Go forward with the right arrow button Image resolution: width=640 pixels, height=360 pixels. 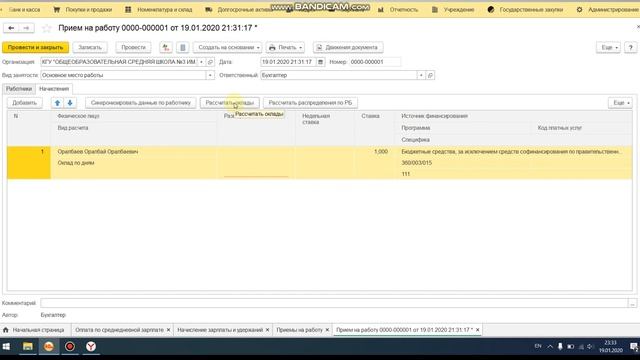(26, 28)
